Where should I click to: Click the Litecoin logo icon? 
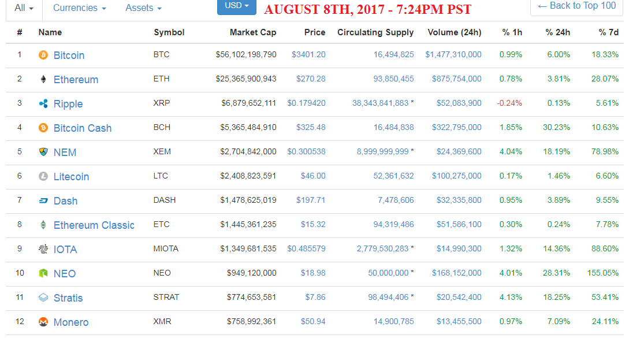43,176
